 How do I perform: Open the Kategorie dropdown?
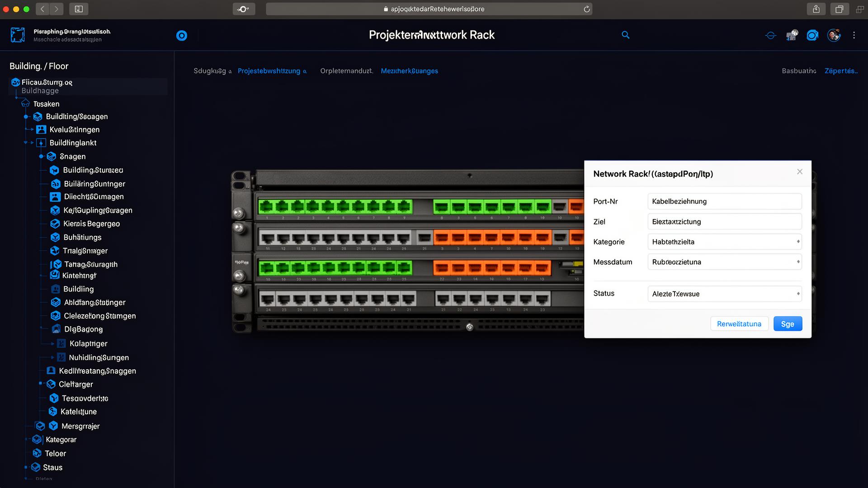pyautogui.click(x=724, y=242)
